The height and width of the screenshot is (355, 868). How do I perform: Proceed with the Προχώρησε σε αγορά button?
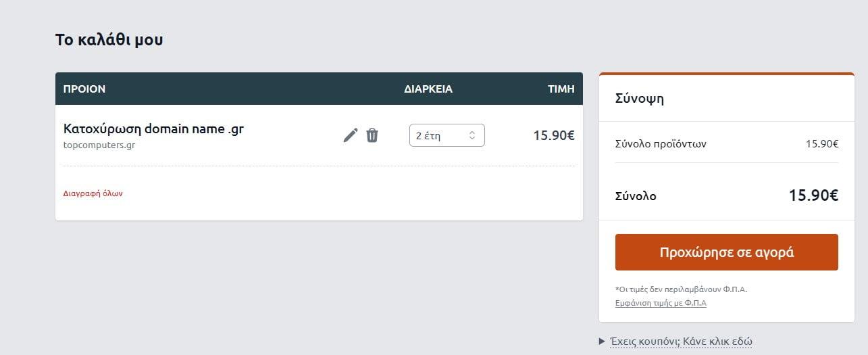(726, 252)
